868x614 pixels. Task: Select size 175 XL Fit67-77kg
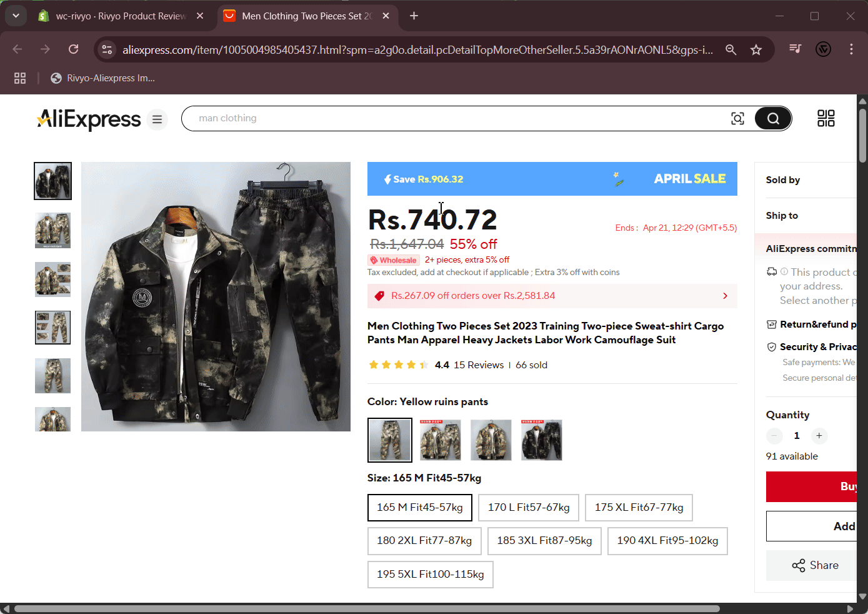[x=639, y=507]
